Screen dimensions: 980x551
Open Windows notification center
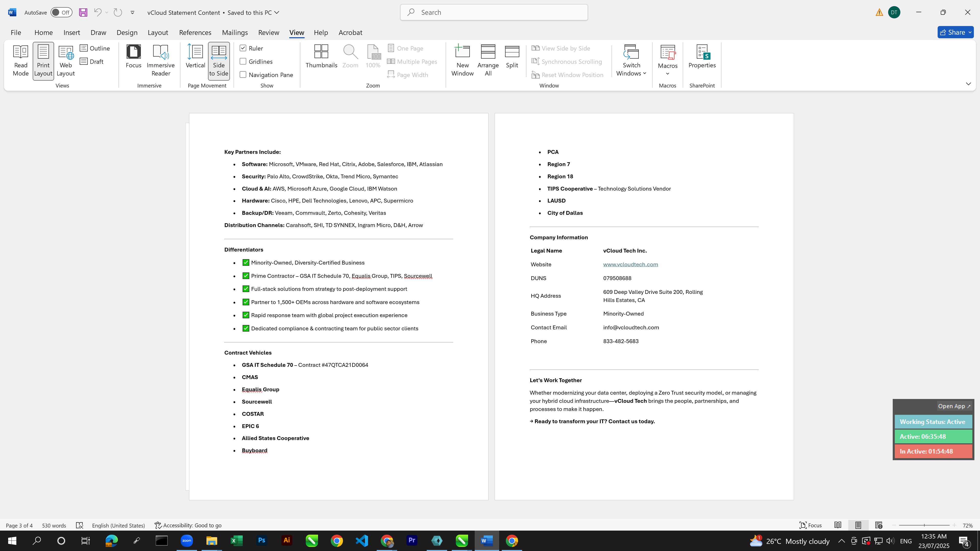pos(964,541)
